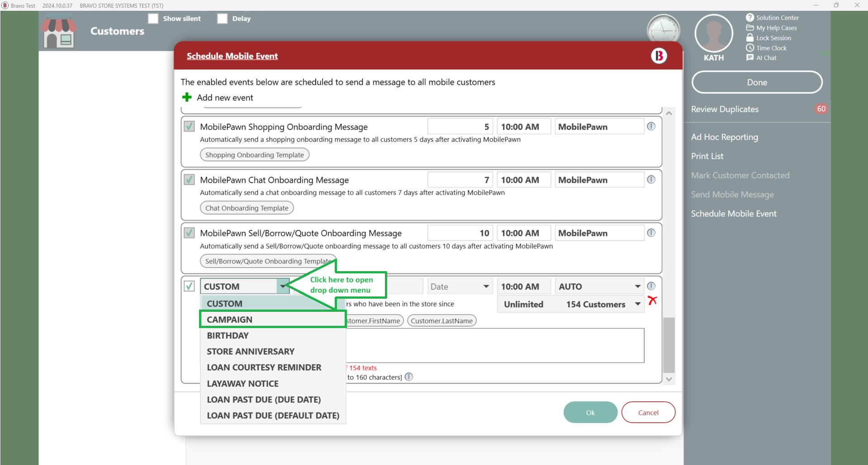Screen dimensions: 868x465
Task: Click MobilePawn sender field on Chat Onboarding row
Action: pos(599,180)
